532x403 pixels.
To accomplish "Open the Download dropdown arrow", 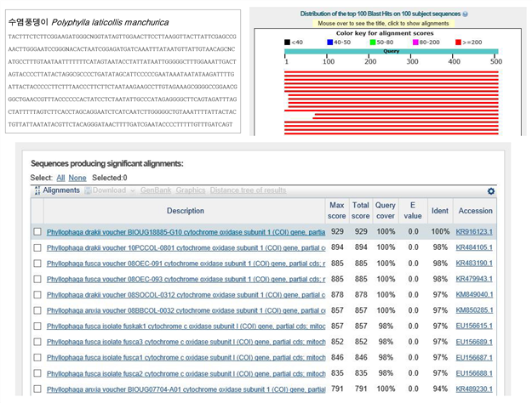I will click(x=133, y=190).
